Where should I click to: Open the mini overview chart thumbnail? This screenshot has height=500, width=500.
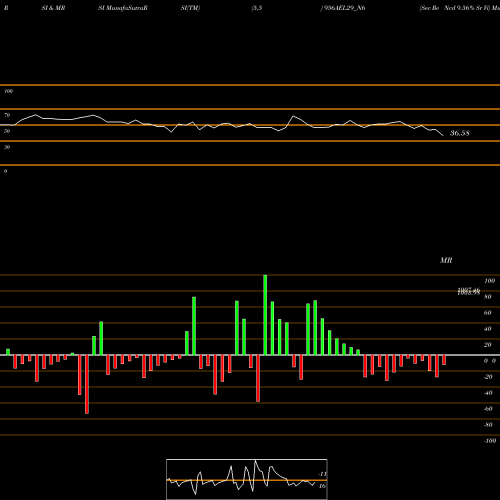[x=247, y=479]
